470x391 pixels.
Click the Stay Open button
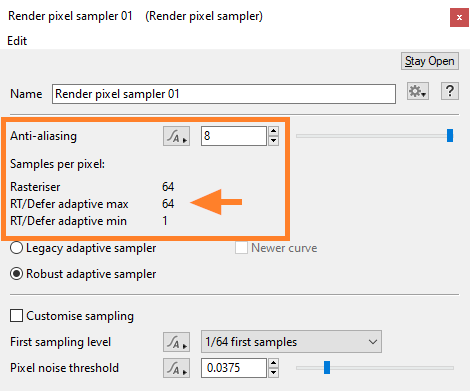(430, 61)
